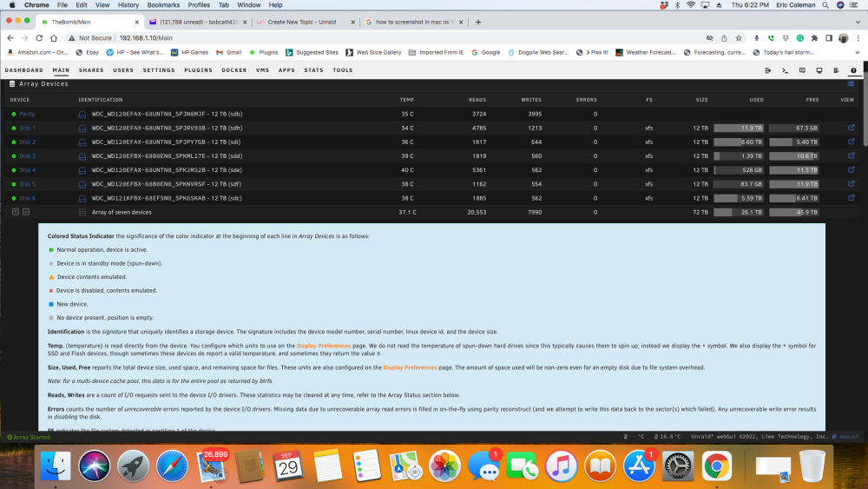Browse Disk 2 via view icon

[x=852, y=142]
